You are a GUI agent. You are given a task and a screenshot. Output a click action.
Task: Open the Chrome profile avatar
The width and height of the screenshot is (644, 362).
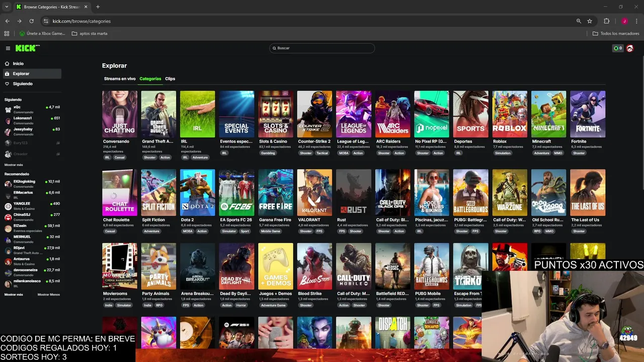point(624,21)
